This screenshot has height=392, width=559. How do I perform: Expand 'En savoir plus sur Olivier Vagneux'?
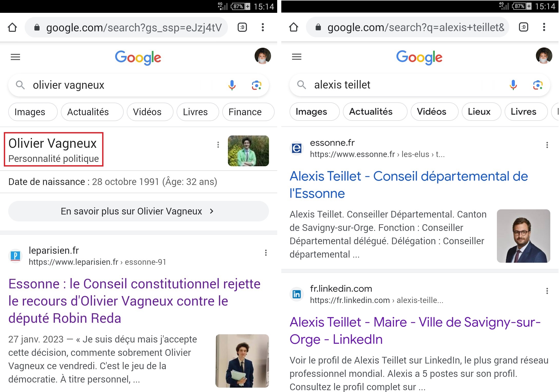pos(138,211)
